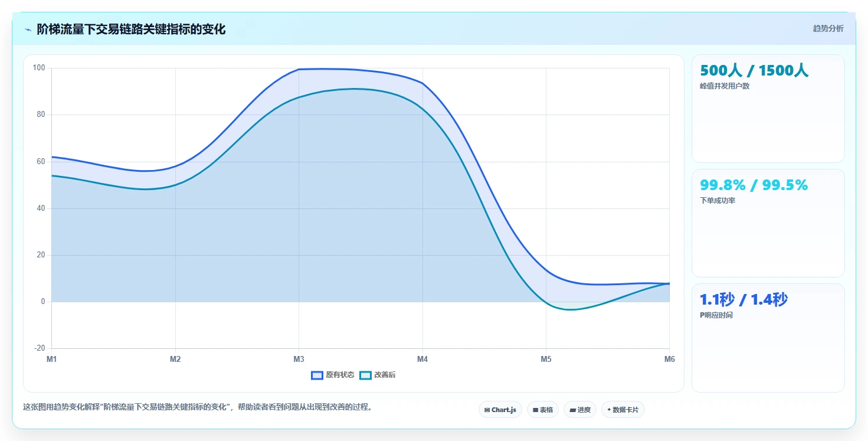Toggle the 改善后 legend series
868x441 pixels.
point(377,375)
